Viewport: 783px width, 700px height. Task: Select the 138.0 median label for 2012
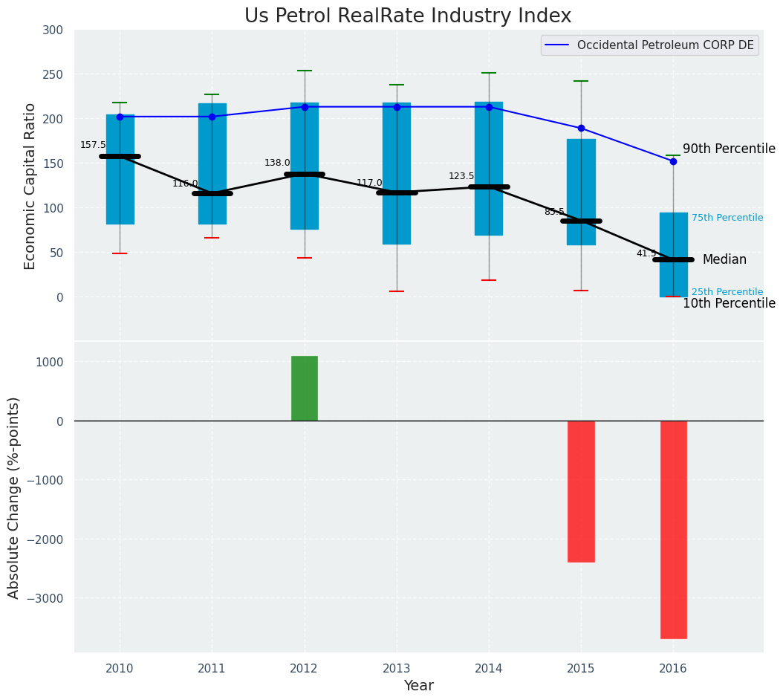tap(277, 163)
